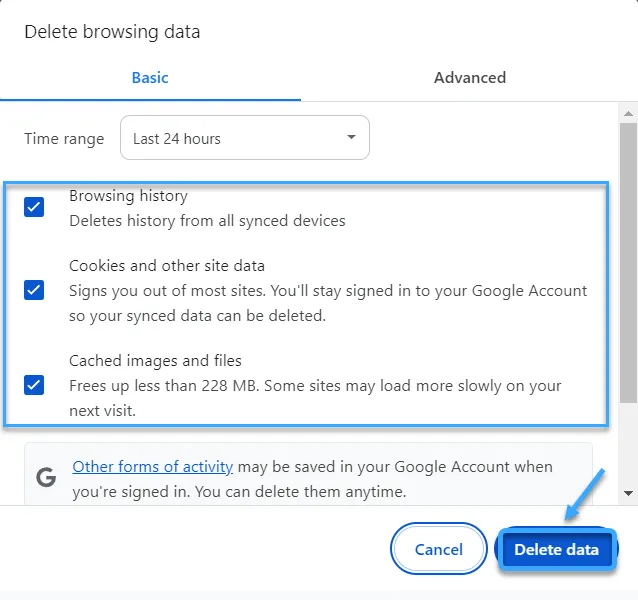
Task: Click the blue arrow pointing at Delete data
Action: pyautogui.click(x=586, y=495)
